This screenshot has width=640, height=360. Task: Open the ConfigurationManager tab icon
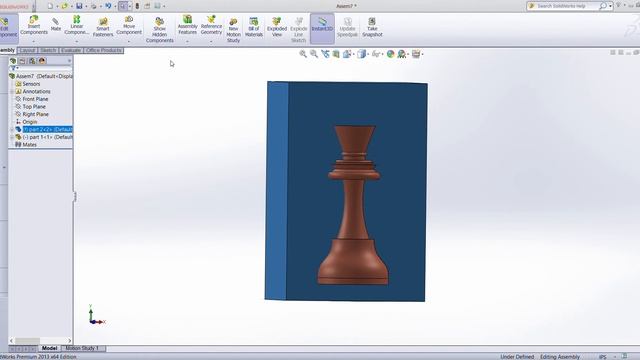(32, 61)
